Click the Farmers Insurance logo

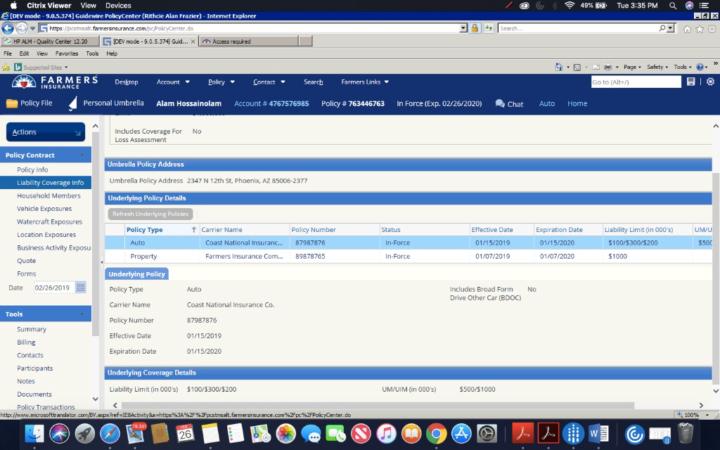click(55, 82)
